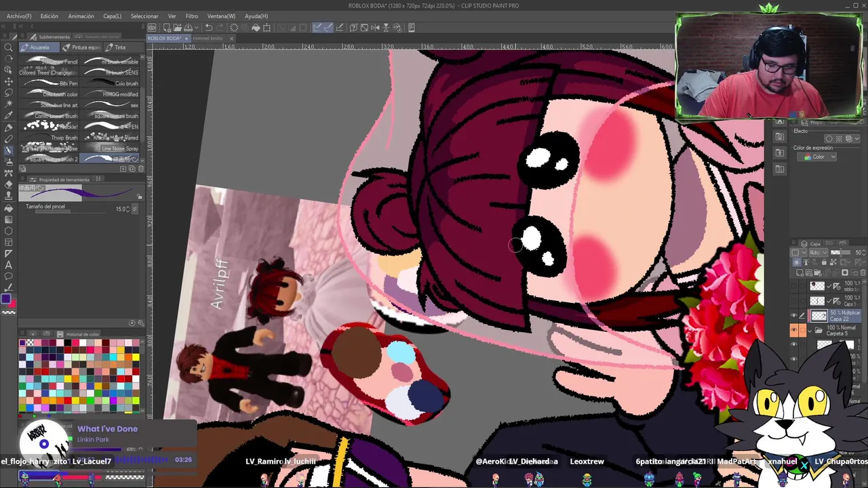The width and height of the screenshot is (868, 488).
Task: Close the rommel kinito tab
Action: [232, 38]
